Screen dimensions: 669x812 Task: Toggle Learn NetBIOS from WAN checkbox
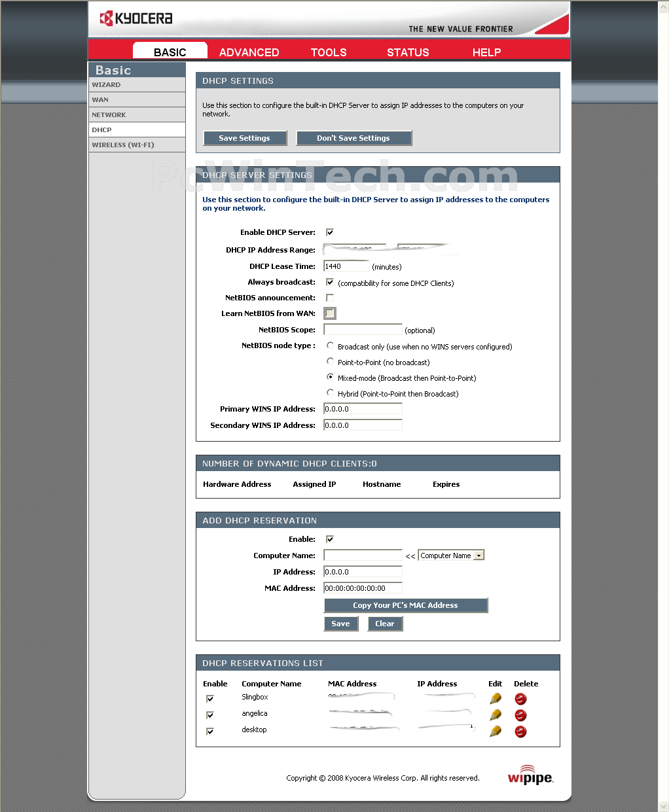point(330,313)
